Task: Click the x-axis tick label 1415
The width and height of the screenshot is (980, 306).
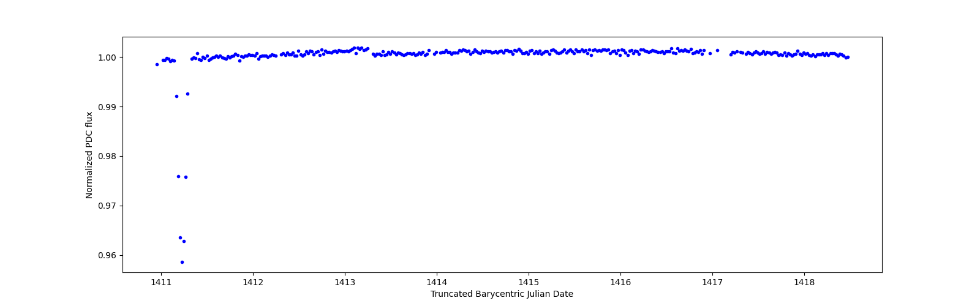Action: (x=529, y=283)
